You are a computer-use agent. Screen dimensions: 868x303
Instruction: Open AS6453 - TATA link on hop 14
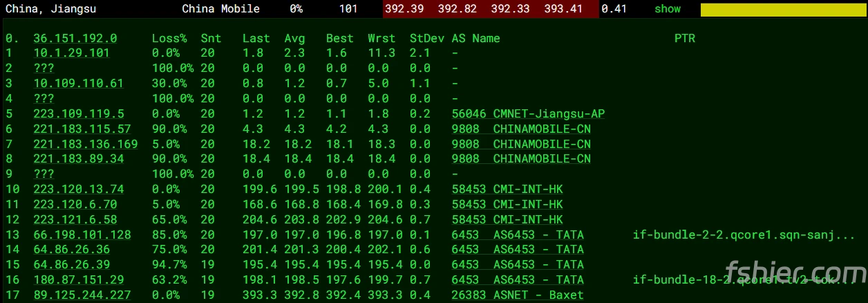(x=518, y=250)
